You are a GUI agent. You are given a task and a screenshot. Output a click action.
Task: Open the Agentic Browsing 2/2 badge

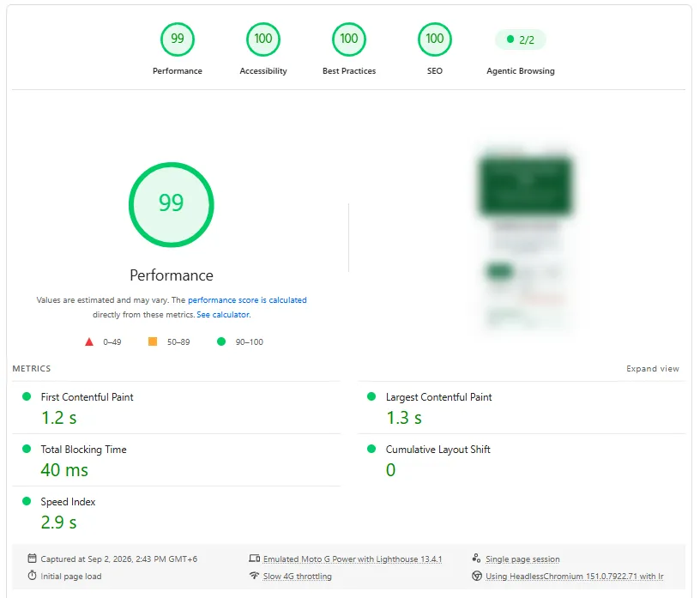(x=520, y=39)
